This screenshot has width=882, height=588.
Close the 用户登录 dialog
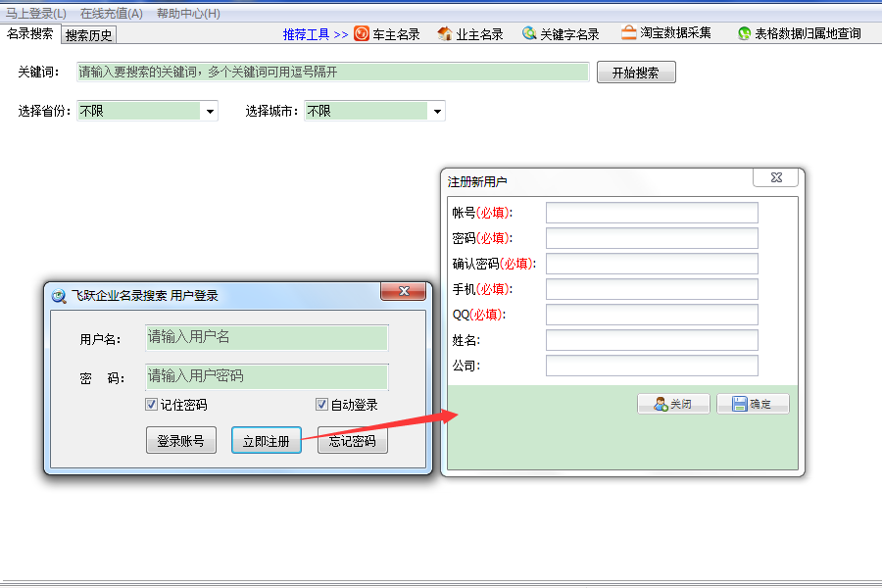(x=404, y=291)
